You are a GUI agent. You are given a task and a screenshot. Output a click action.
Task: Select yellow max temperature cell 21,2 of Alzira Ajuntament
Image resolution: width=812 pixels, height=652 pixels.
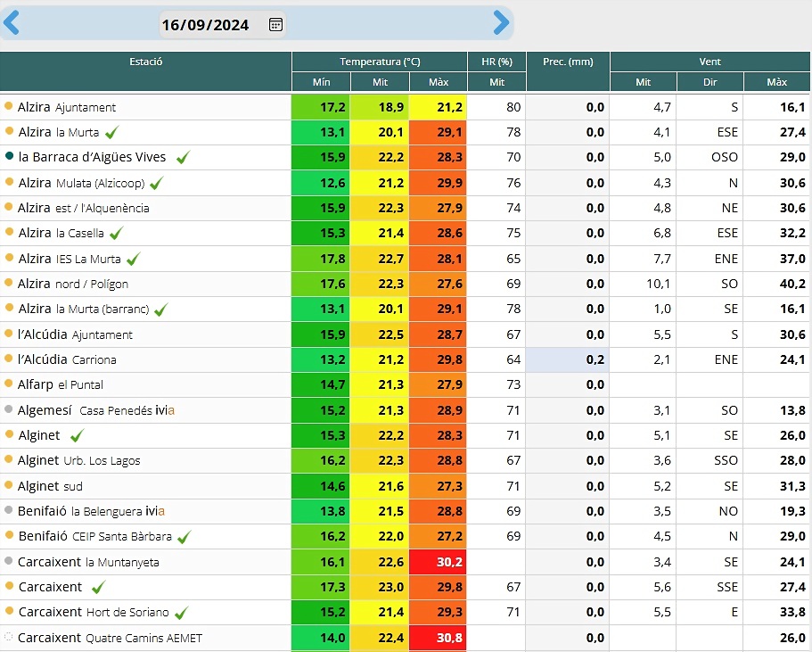(x=439, y=107)
